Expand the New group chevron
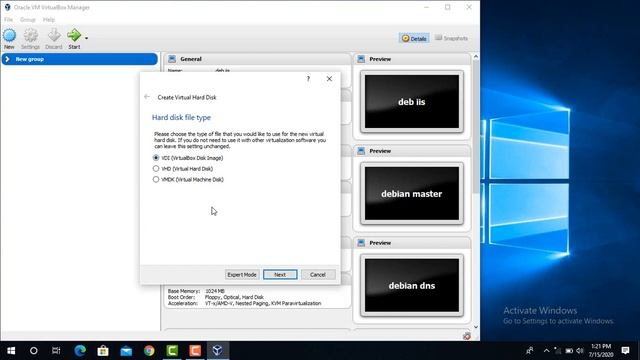Image resolution: width=640 pixels, height=360 pixels. point(7,59)
